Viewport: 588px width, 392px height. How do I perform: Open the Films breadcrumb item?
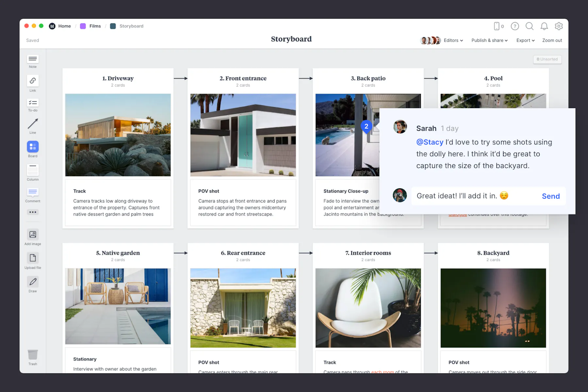tap(95, 26)
